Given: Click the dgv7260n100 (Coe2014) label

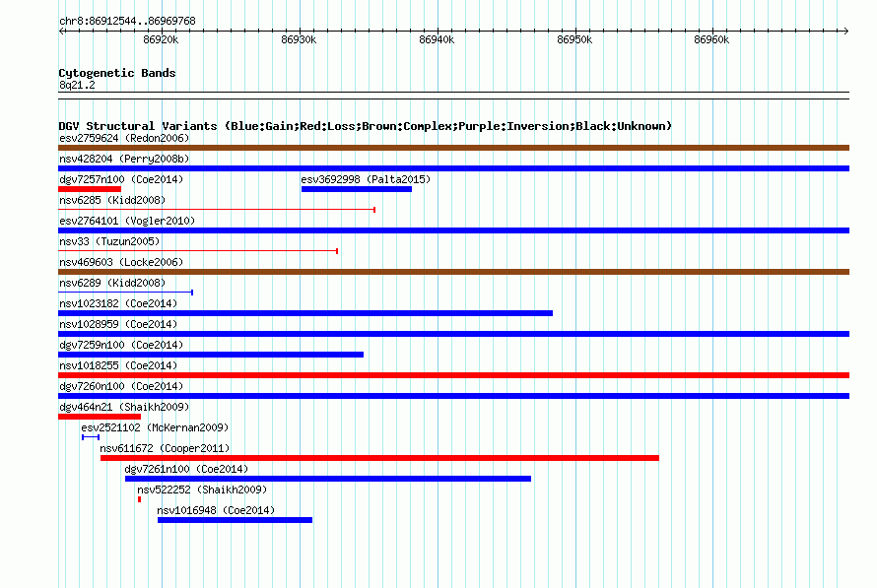Looking at the screenshot, I should pyautogui.click(x=121, y=386).
